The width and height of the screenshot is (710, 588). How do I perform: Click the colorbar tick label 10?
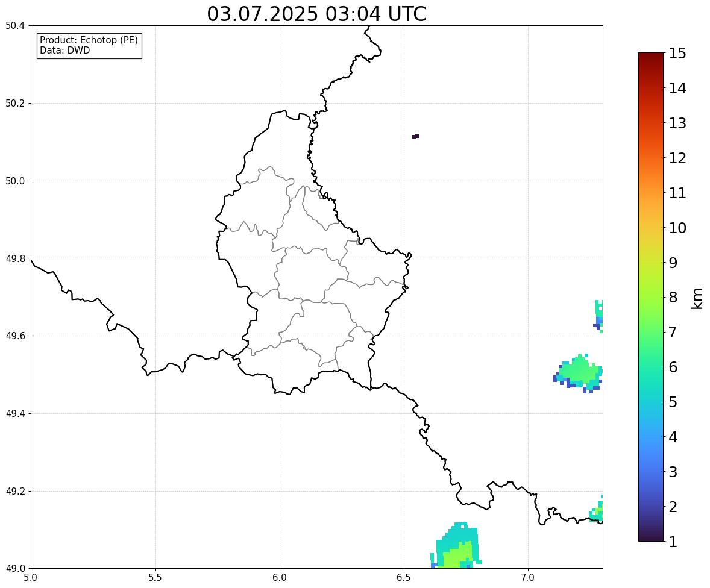[677, 228]
